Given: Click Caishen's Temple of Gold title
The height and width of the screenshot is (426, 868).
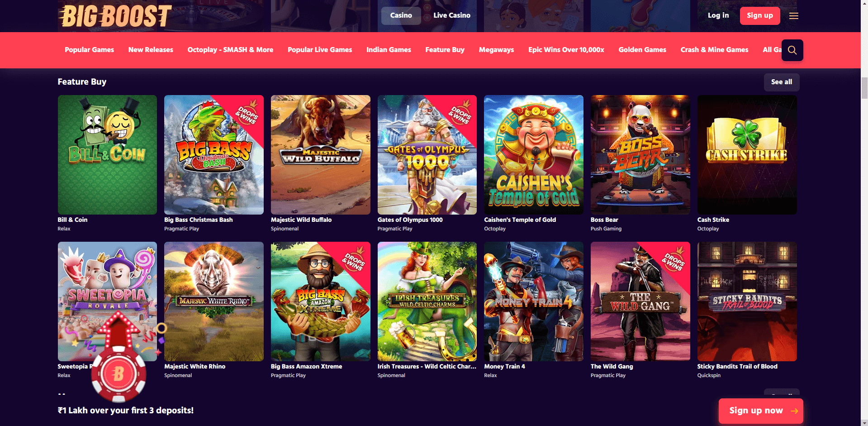Looking at the screenshot, I should click(520, 220).
